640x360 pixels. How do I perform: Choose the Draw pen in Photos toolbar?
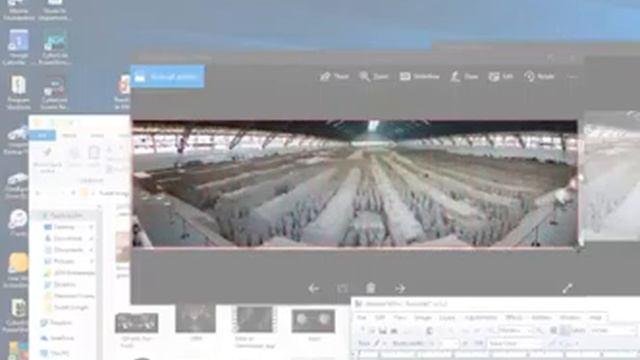point(464,76)
